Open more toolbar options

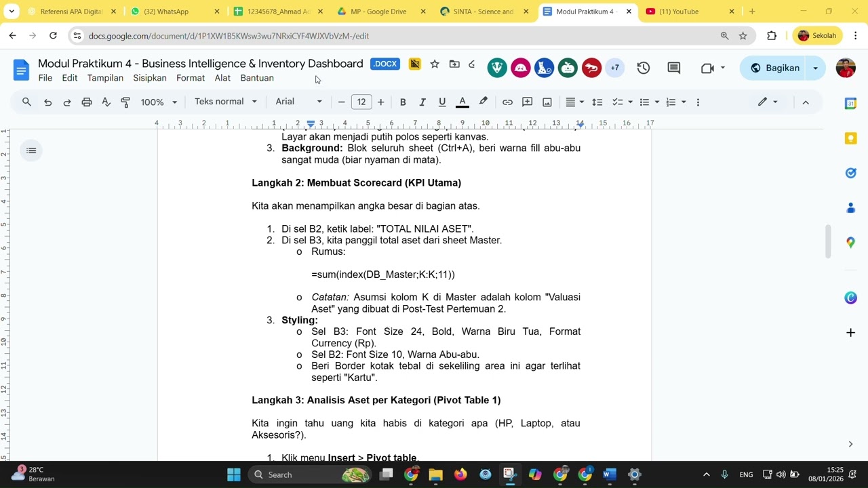(x=698, y=102)
